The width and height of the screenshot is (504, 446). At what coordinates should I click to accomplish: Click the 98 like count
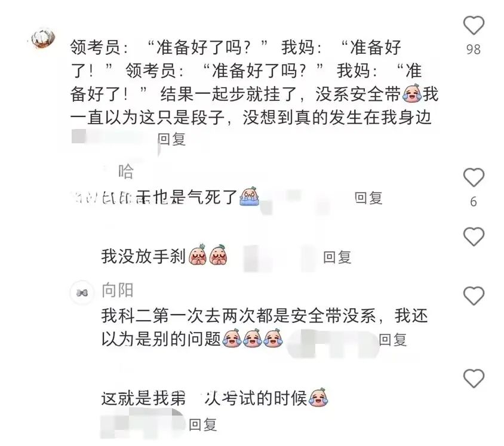(474, 49)
